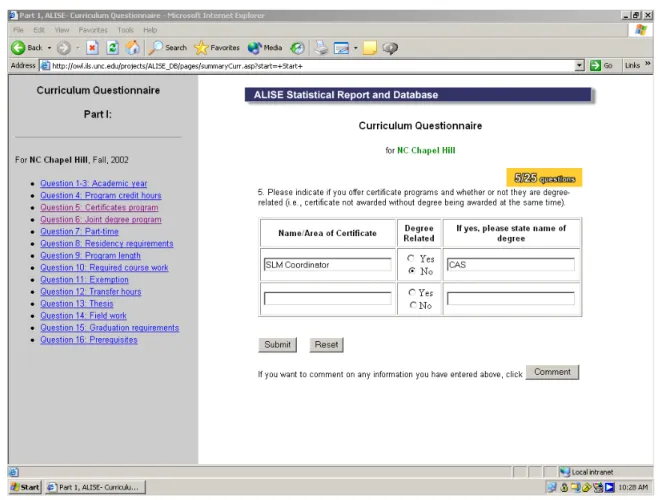Open Question 4: Program credit hours link
The image size is (658, 500).
(x=101, y=196)
